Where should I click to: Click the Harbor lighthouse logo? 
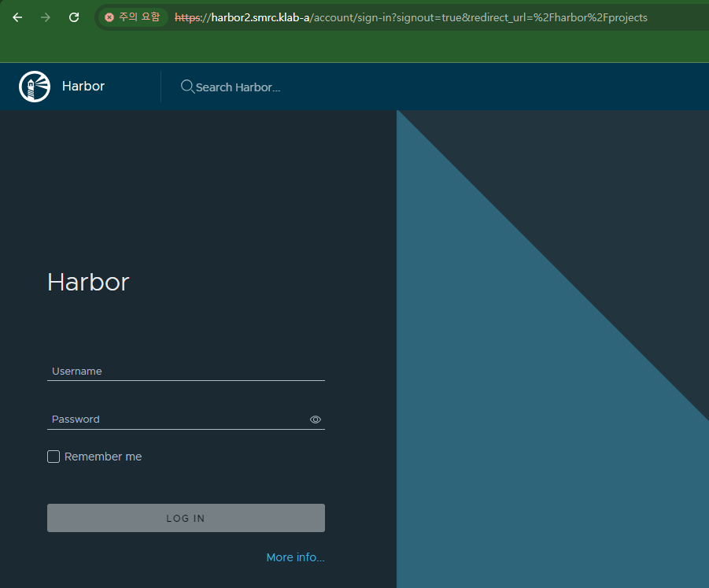click(x=35, y=87)
